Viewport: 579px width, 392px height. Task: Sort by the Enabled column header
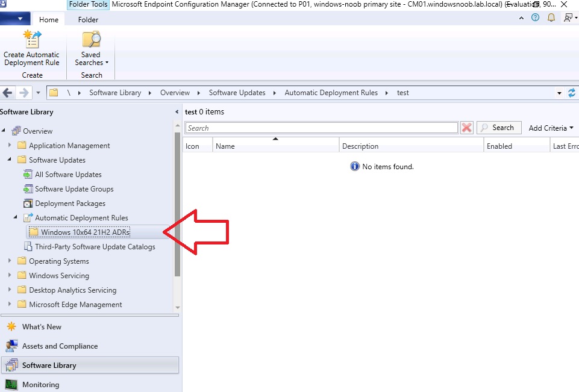click(x=517, y=146)
